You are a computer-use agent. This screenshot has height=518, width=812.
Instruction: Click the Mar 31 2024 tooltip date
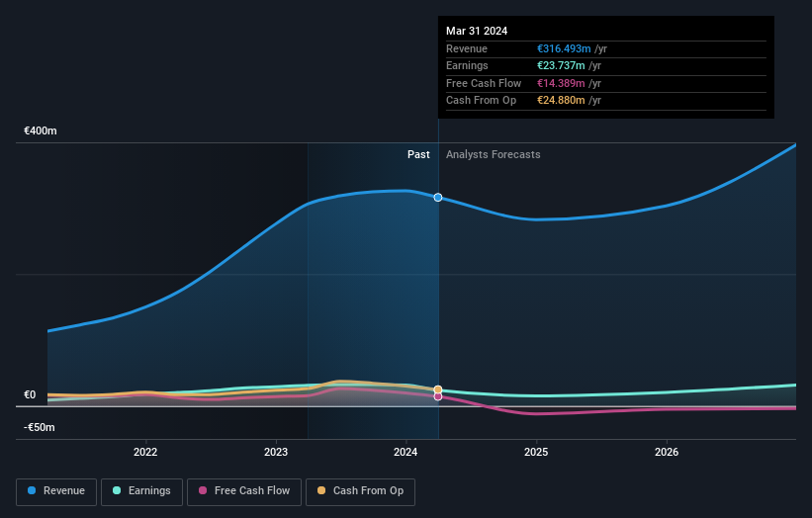pyautogui.click(x=477, y=31)
